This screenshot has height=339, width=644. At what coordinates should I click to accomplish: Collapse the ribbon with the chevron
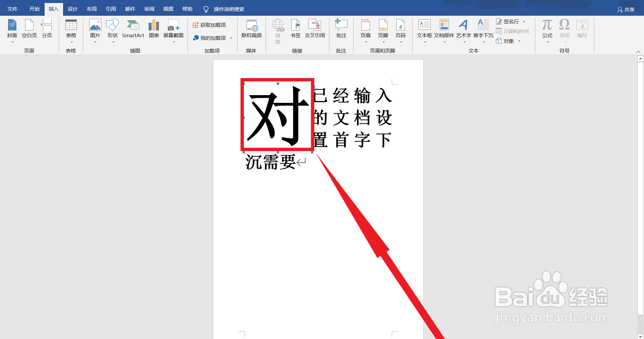pyautogui.click(x=638, y=52)
